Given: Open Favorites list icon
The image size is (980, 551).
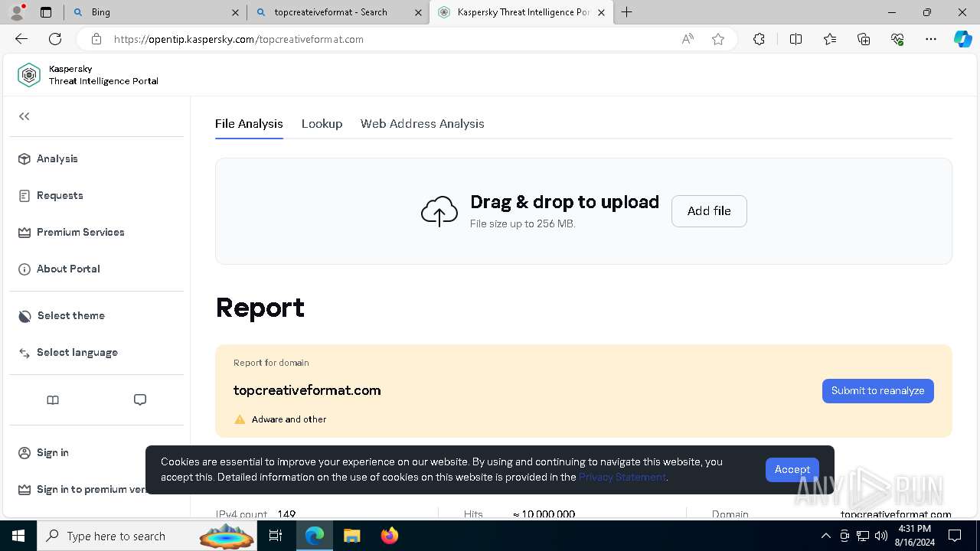Looking at the screenshot, I should 830,39.
